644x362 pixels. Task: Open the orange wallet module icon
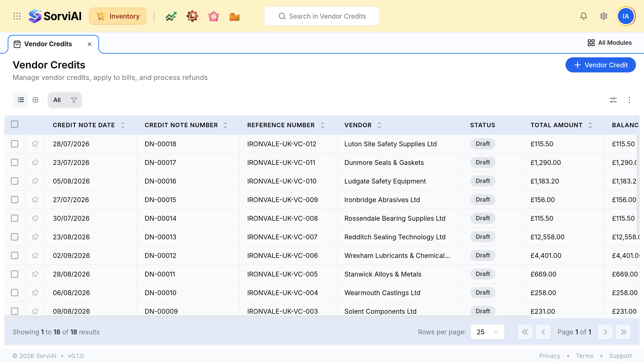click(234, 16)
